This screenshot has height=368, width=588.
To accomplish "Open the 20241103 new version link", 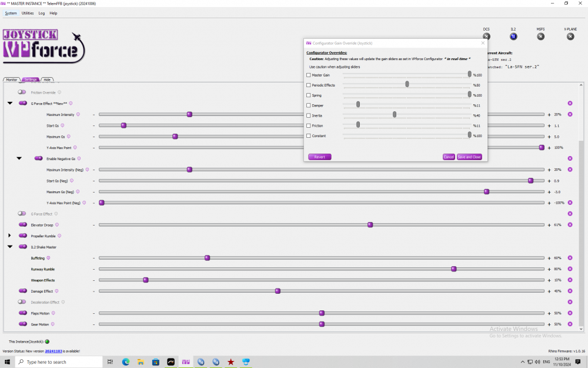I will point(53,351).
